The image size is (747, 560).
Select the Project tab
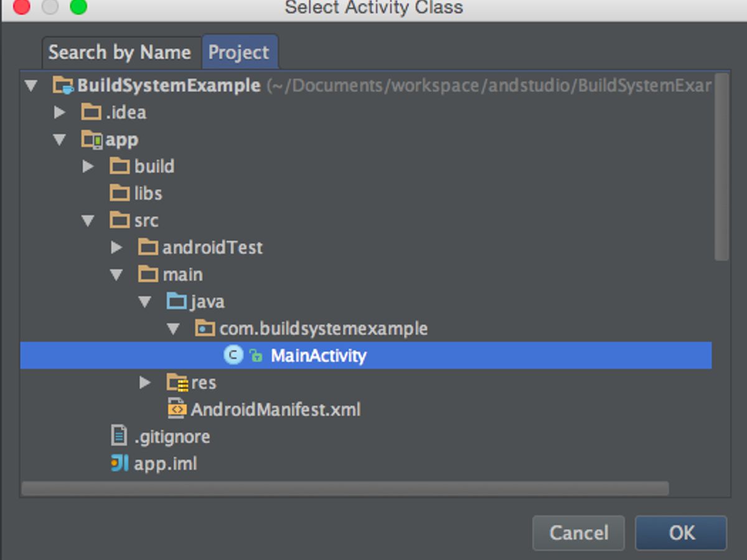pos(239,52)
